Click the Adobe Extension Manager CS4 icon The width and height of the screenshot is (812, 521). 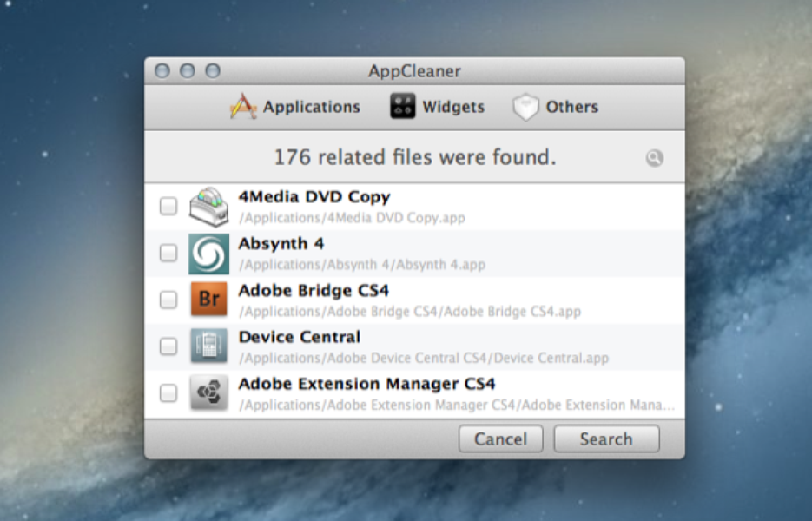(x=208, y=392)
